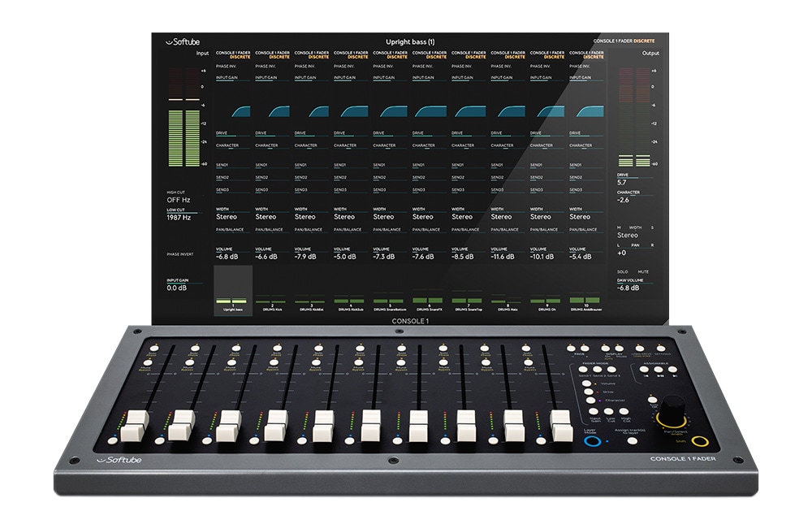The height and width of the screenshot is (507, 812).
Task: Click channel 10 drive curve graphic on screen
Action: [590, 111]
